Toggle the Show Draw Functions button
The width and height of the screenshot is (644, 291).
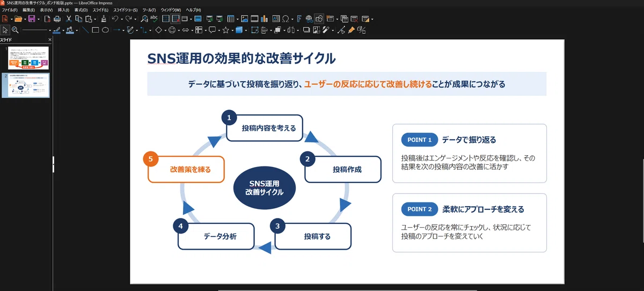point(319,19)
